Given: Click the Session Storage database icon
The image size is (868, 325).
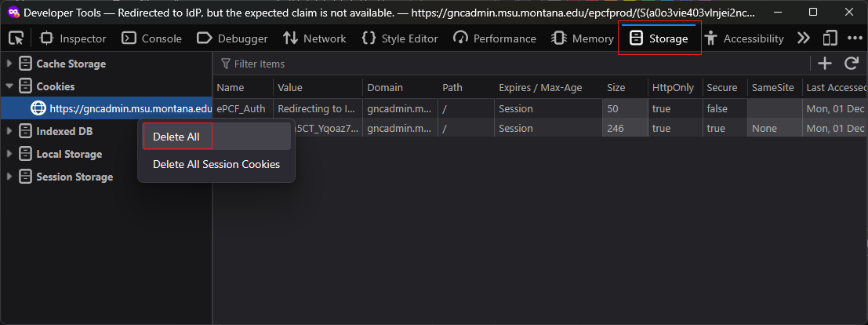Looking at the screenshot, I should (25, 177).
